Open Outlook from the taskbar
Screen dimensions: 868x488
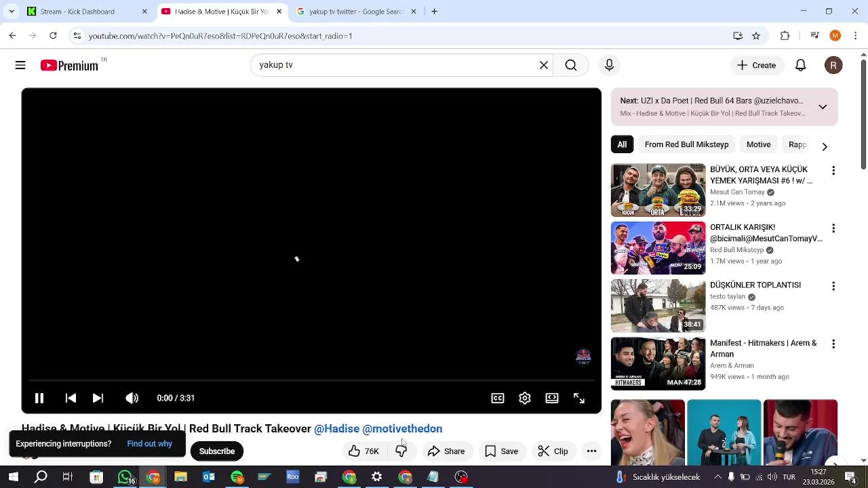[209, 477]
